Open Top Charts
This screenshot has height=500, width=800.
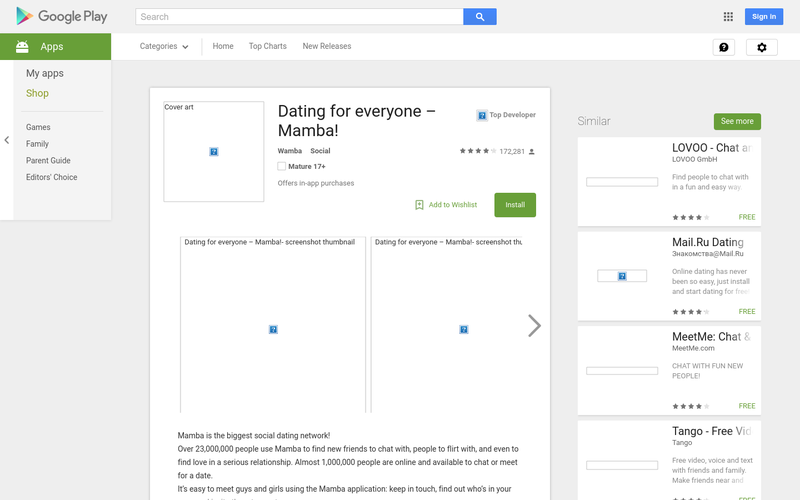(x=268, y=46)
